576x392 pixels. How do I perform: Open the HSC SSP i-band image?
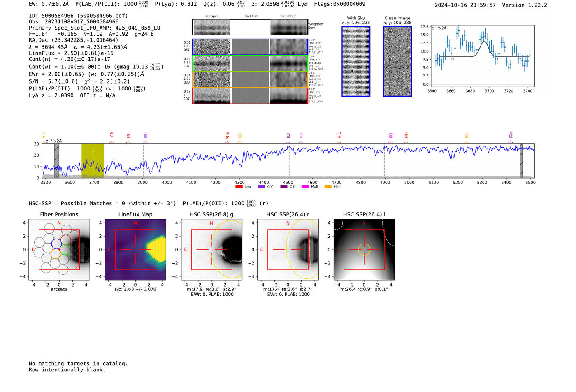point(364,250)
